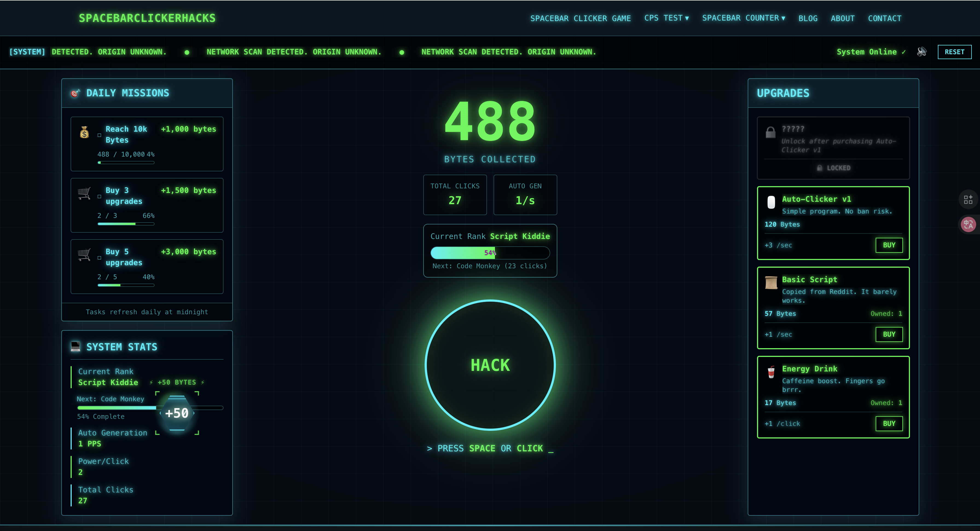980x531 pixels.
Task: Click the mouse icon on Auto-Clicker v1 upgrade
Action: 771,203
